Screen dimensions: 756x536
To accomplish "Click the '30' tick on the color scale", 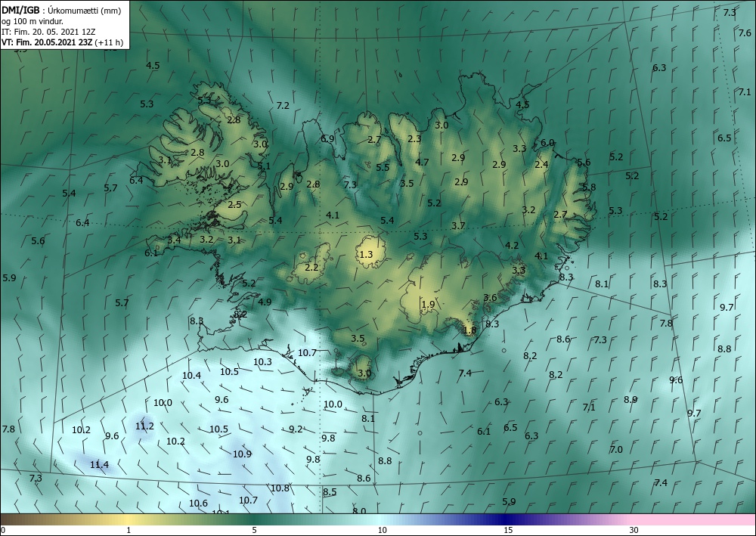I will (x=634, y=530).
